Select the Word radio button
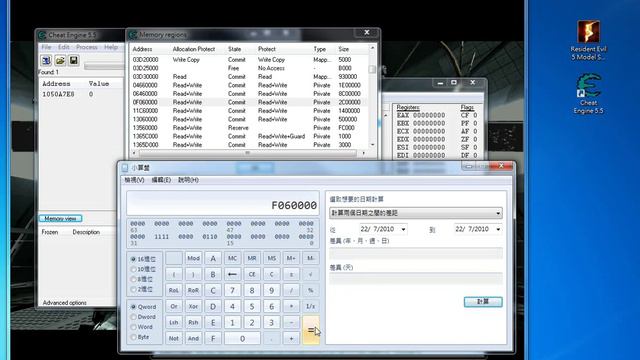640x360 pixels. [x=133, y=327]
